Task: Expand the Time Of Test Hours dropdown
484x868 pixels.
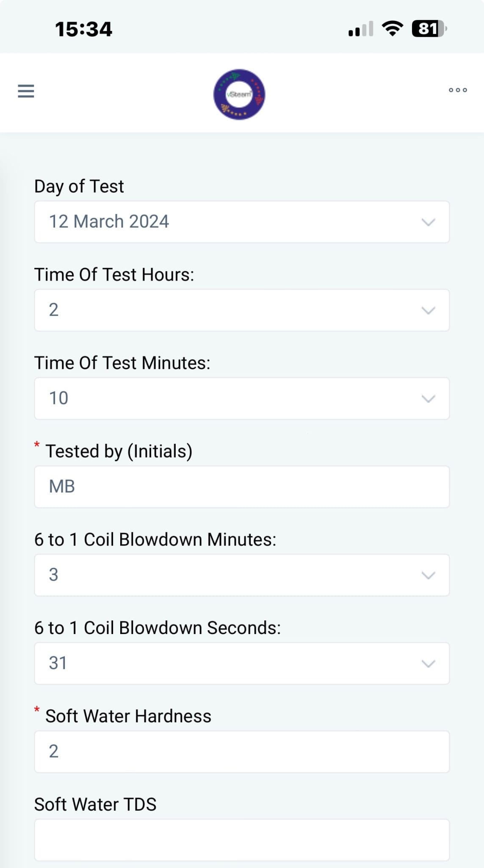Action: pos(241,310)
